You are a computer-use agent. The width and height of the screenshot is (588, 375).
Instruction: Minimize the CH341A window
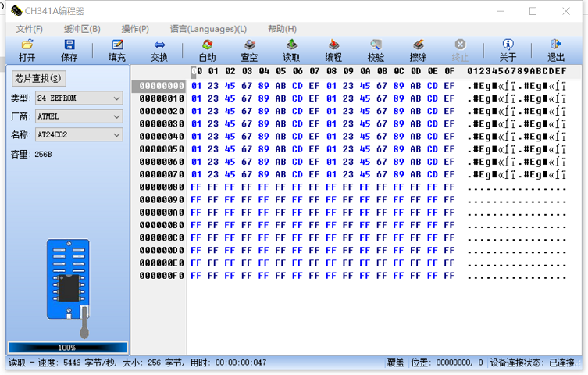pyautogui.click(x=501, y=11)
